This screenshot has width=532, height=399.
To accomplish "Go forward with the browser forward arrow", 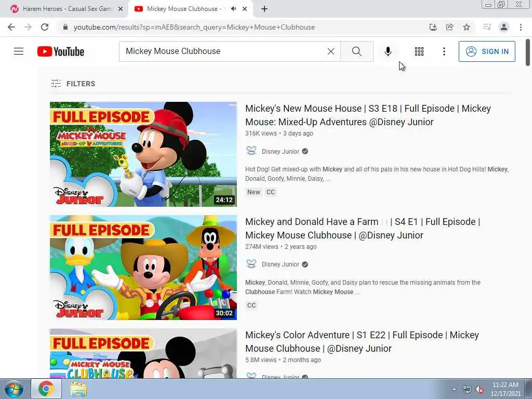I will coord(28,27).
